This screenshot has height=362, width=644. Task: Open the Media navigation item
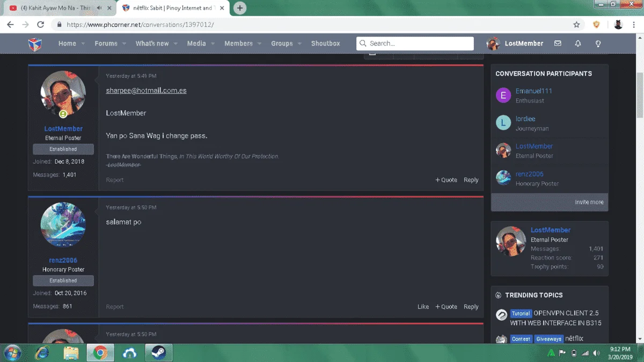196,43
